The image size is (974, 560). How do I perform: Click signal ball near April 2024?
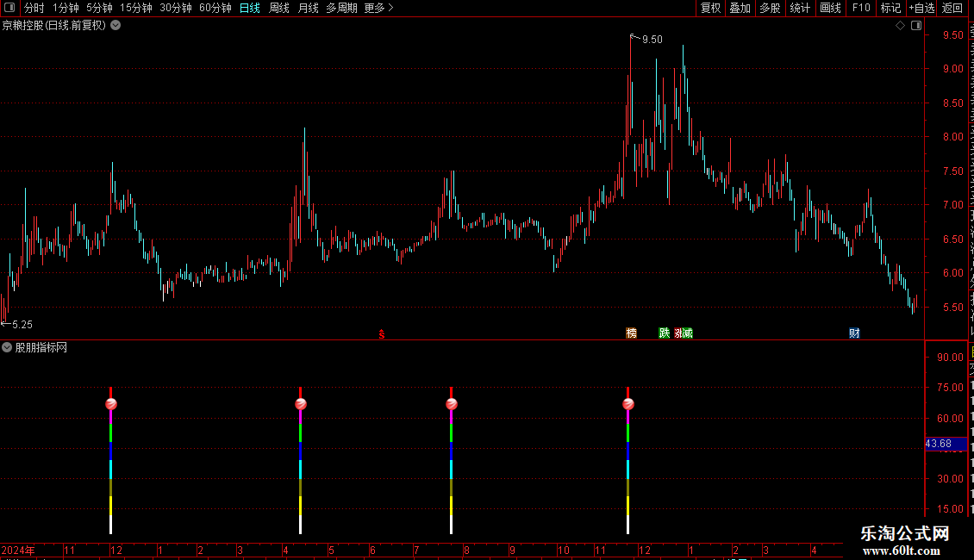[301, 404]
